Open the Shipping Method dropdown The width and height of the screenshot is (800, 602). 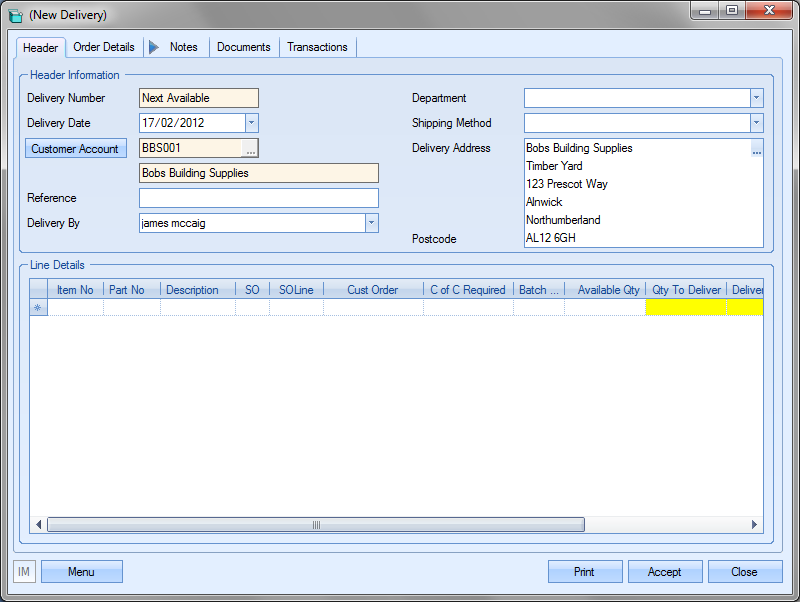click(756, 123)
